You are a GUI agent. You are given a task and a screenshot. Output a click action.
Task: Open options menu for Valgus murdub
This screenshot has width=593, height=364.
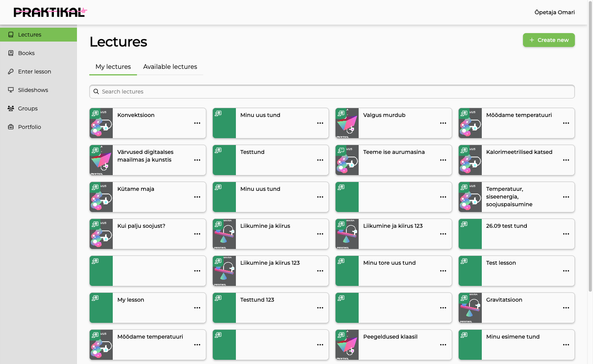(443, 123)
